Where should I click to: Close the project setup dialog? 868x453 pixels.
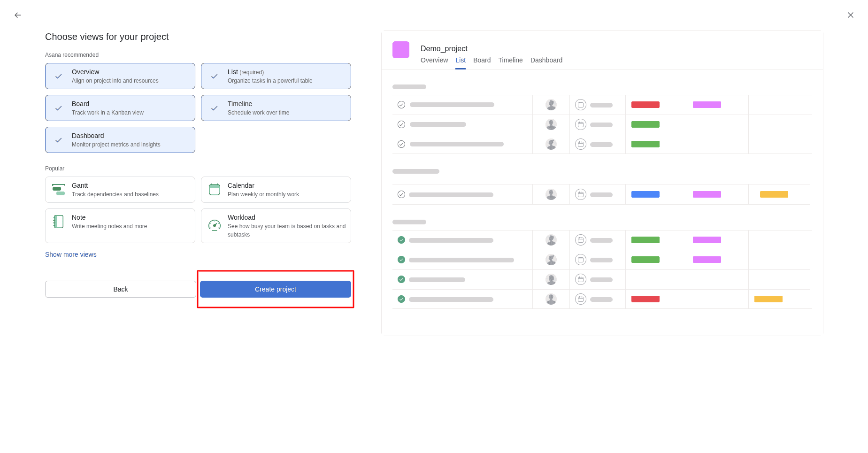[x=850, y=15]
